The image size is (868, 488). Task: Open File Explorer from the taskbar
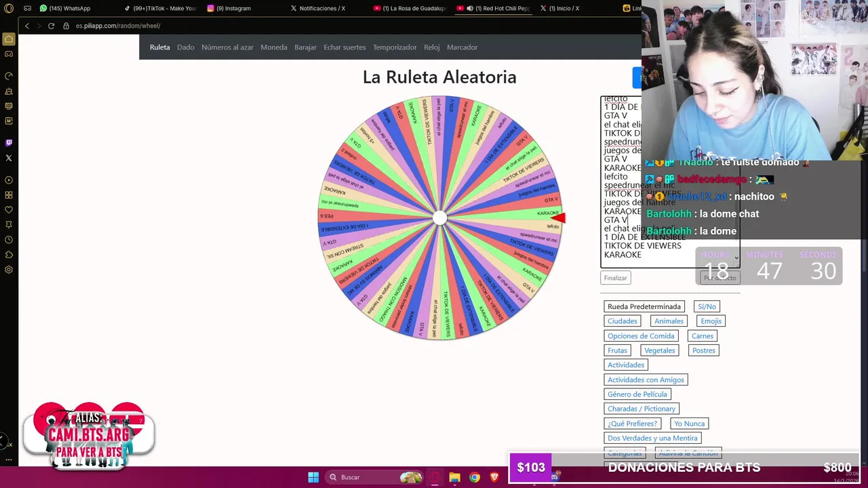(x=454, y=477)
